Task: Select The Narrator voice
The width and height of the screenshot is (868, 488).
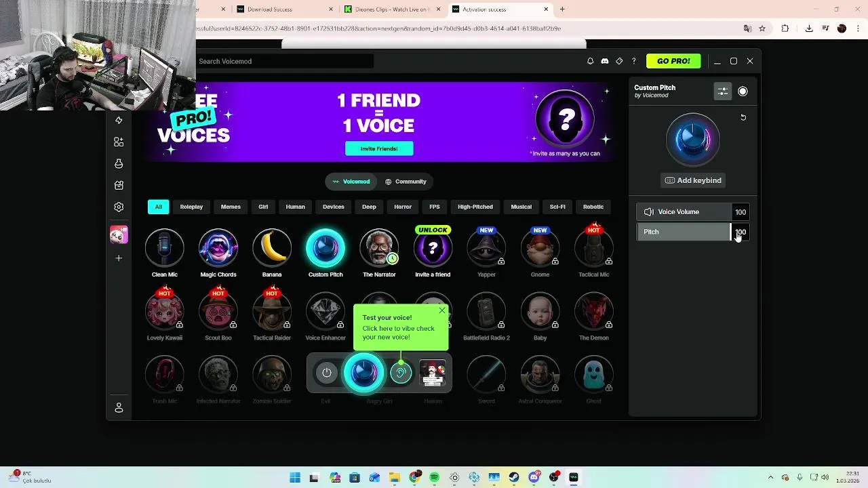Action: [x=379, y=248]
